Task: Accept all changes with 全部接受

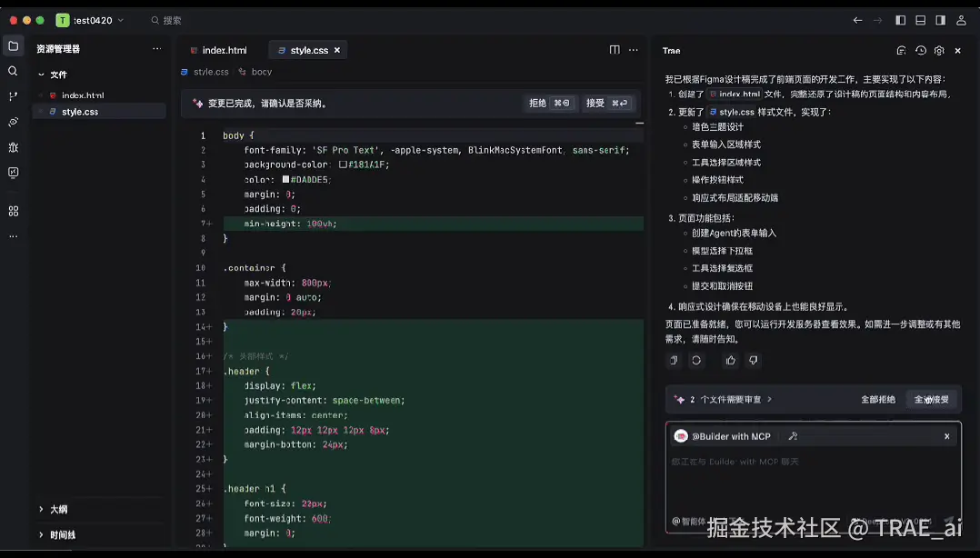Action: pos(932,399)
